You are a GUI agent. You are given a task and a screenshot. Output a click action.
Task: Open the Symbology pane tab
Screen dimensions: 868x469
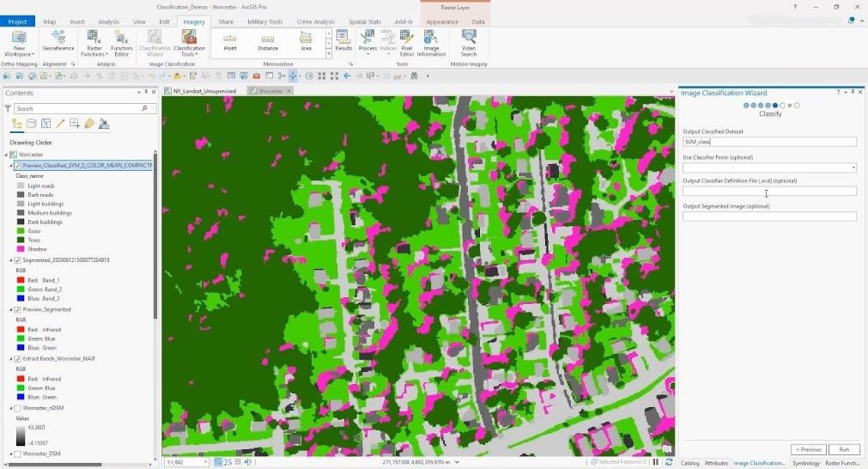[x=806, y=463]
